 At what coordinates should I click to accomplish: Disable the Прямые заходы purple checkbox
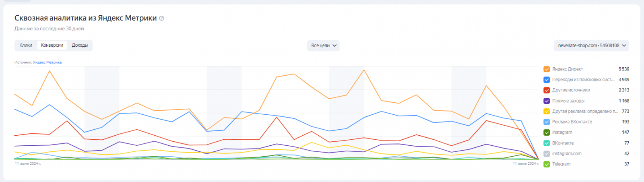[547, 101]
